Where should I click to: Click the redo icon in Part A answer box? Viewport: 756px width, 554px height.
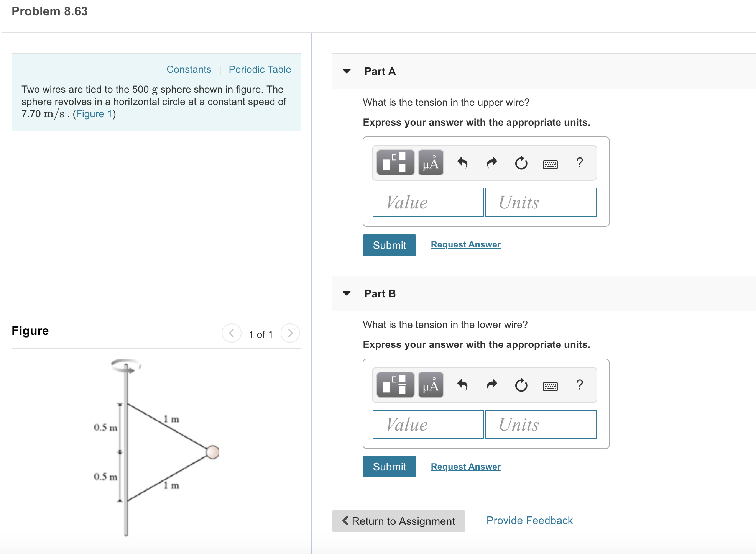tap(491, 163)
